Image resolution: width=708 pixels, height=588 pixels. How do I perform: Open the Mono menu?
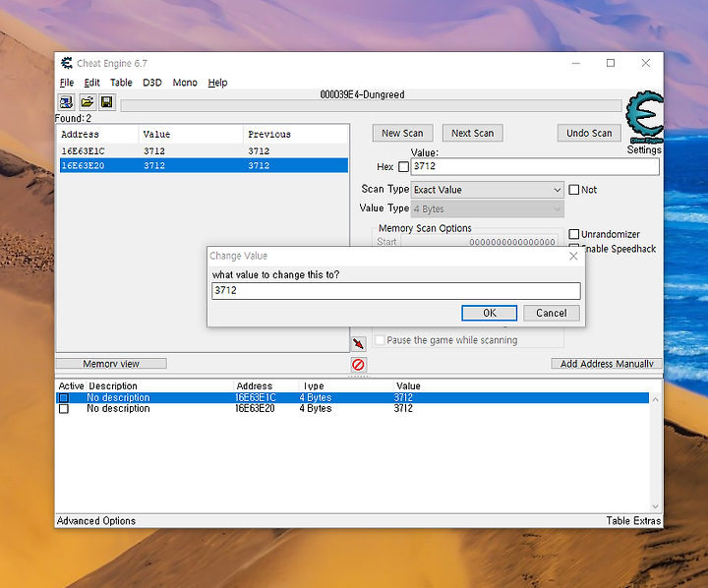click(x=185, y=83)
